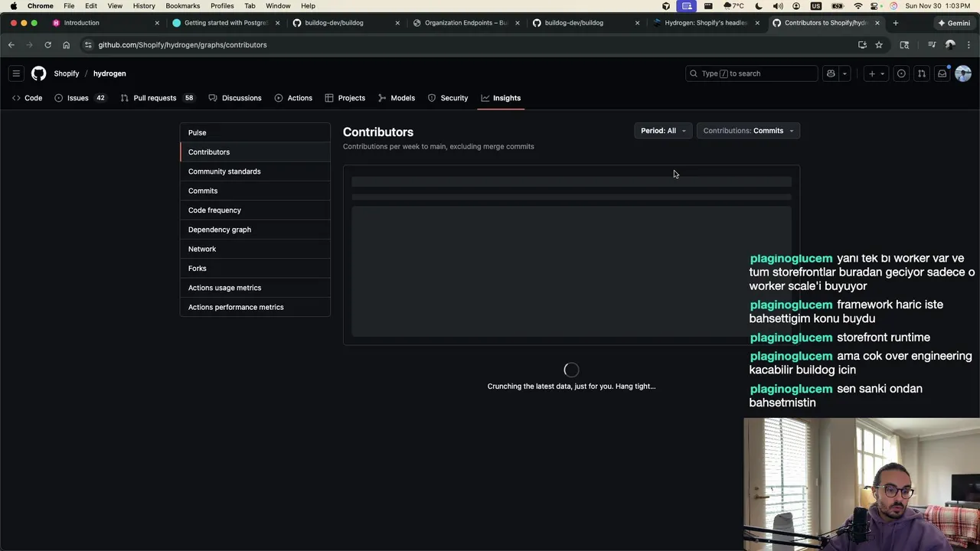Open the Bookmarks menu in menu bar
Image resolution: width=980 pixels, height=551 pixels.
pyautogui.click(x=183, y=5)
